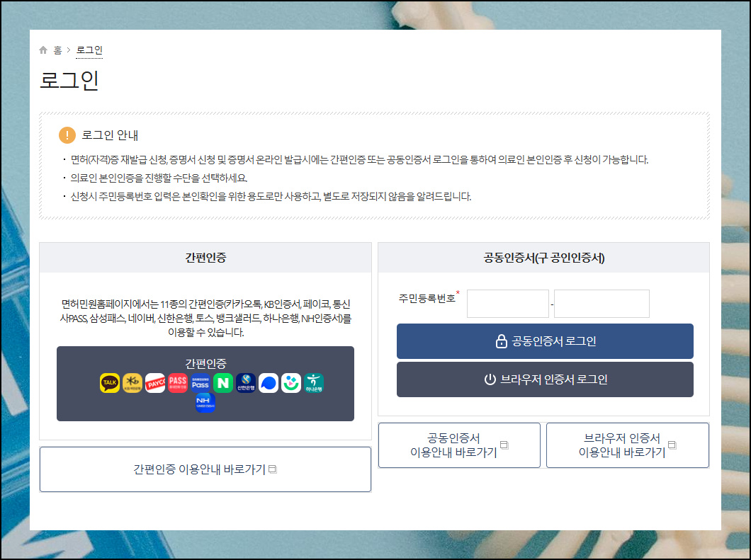Select the Samsung Pass icon
Viewport: 751px width, 560px height.
tap(201, 383)
